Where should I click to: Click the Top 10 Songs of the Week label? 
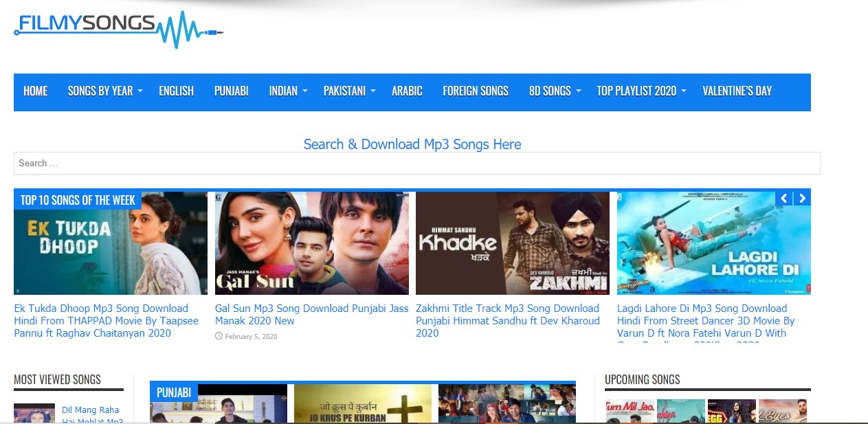78,200
